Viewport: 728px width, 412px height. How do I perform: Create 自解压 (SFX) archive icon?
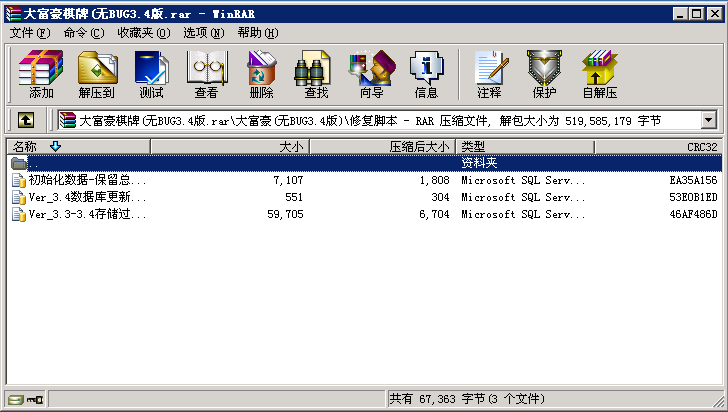pyautogui.click(x=599, y=74)
